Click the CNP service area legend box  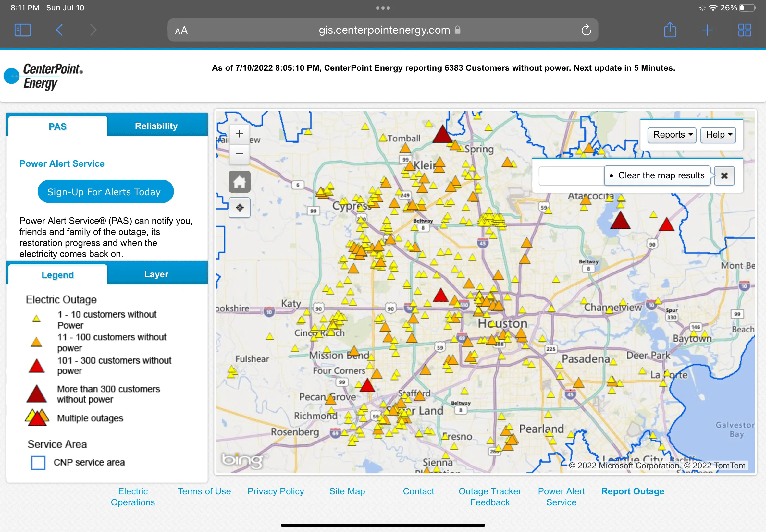[38, 463]
